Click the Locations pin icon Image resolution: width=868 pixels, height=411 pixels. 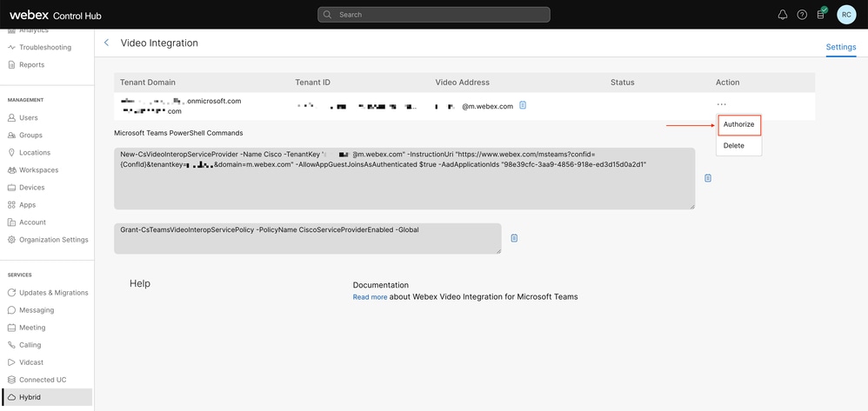11,153
